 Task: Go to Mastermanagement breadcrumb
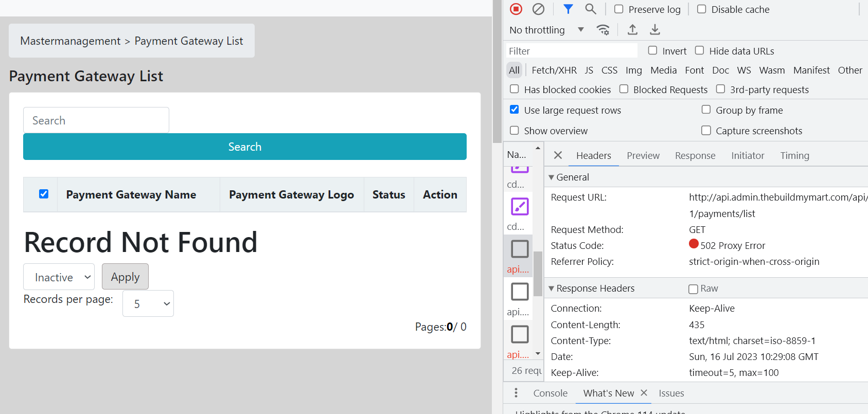pyautogui.click(x=70, y=41)
